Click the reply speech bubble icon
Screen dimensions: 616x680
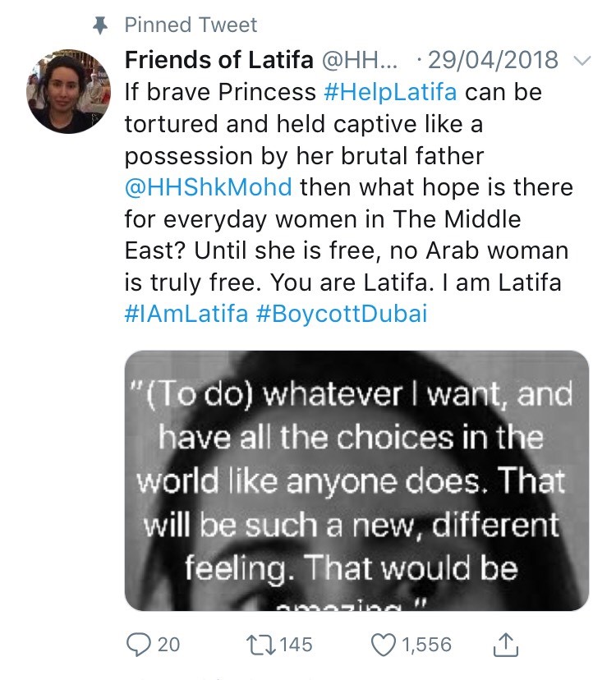(138, 645)
